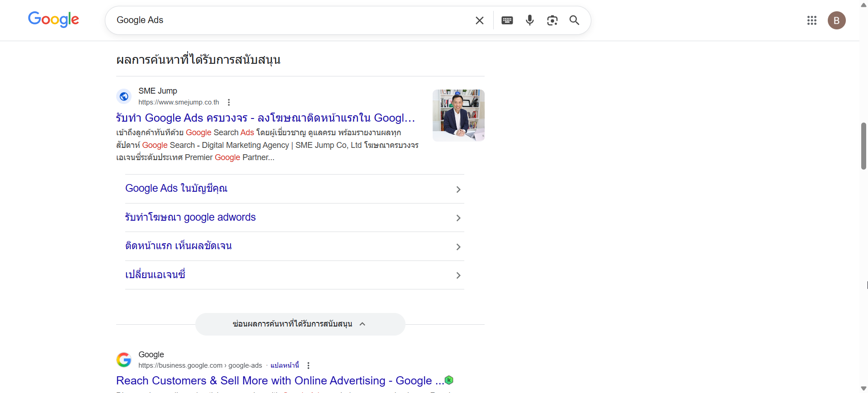
Task: Open more options beside smejump.co.th URL
Action: coord(229,102)
